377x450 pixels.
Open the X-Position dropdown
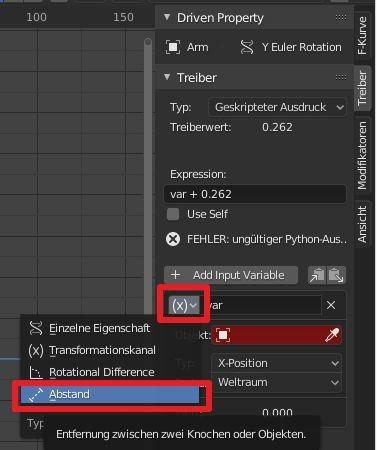(x=276, y=363)
